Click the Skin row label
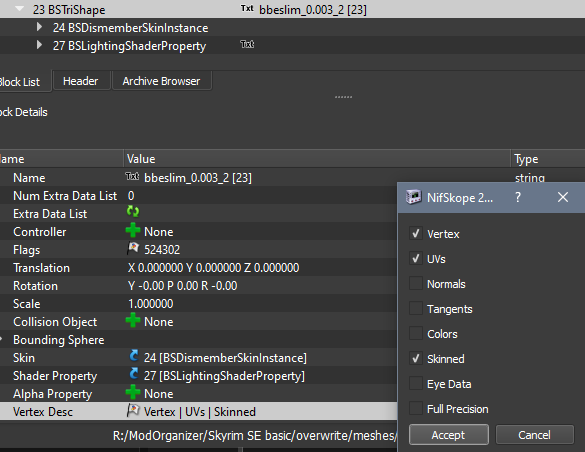Viewport: 585px width, 452px height. (x=24, y=358)
